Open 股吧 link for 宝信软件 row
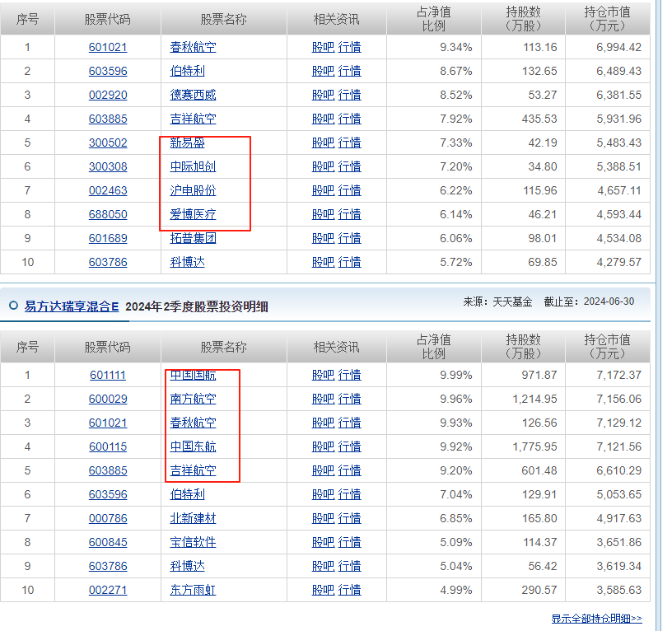672x631 pixels. point(323,543)
